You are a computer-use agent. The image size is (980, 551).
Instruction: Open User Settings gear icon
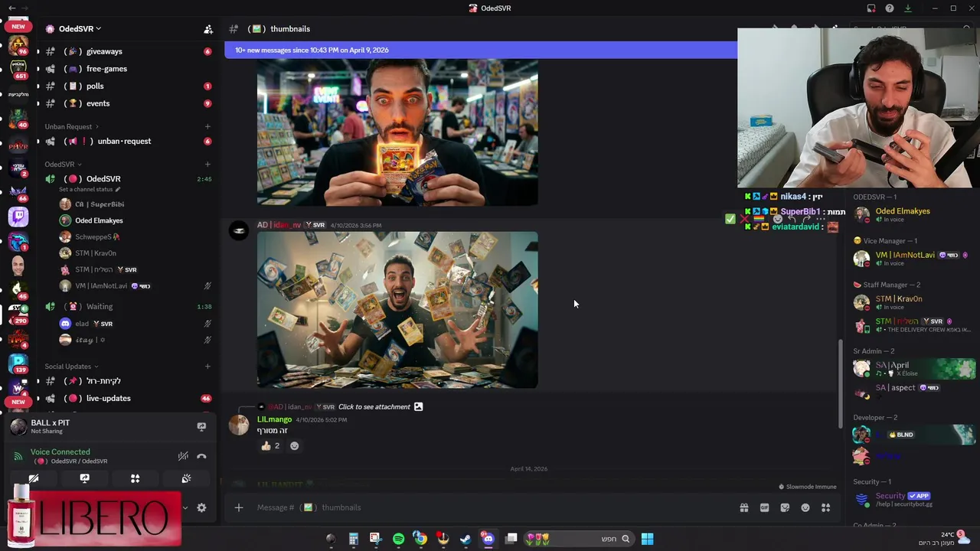tap(201, 507)
